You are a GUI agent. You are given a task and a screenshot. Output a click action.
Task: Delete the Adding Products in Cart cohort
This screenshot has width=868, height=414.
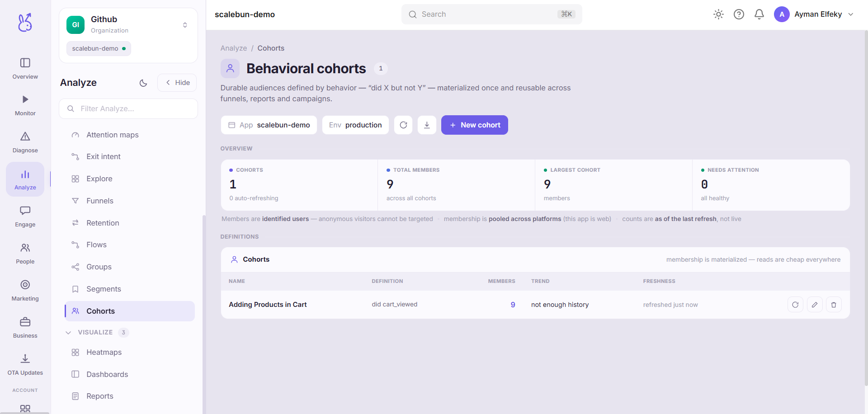pos(834,305)
